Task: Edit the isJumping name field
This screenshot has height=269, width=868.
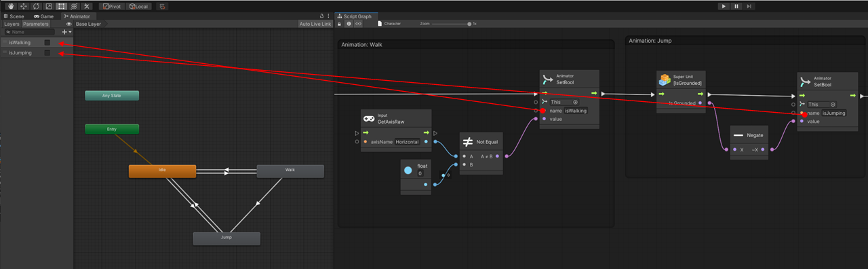Action: pyautogui.click(x=834, y=113)
